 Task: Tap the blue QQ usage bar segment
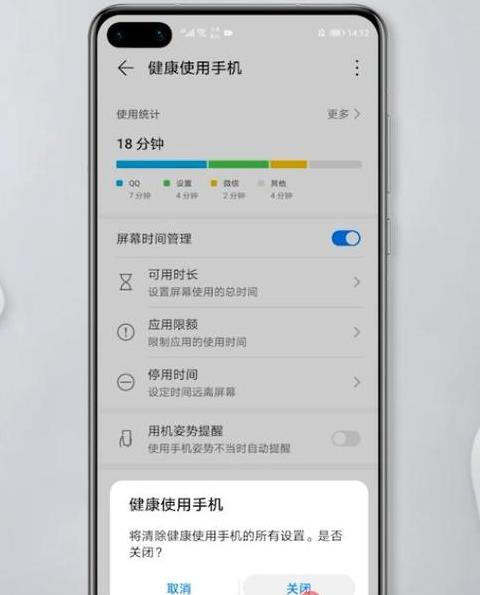[x=161, y=164]
